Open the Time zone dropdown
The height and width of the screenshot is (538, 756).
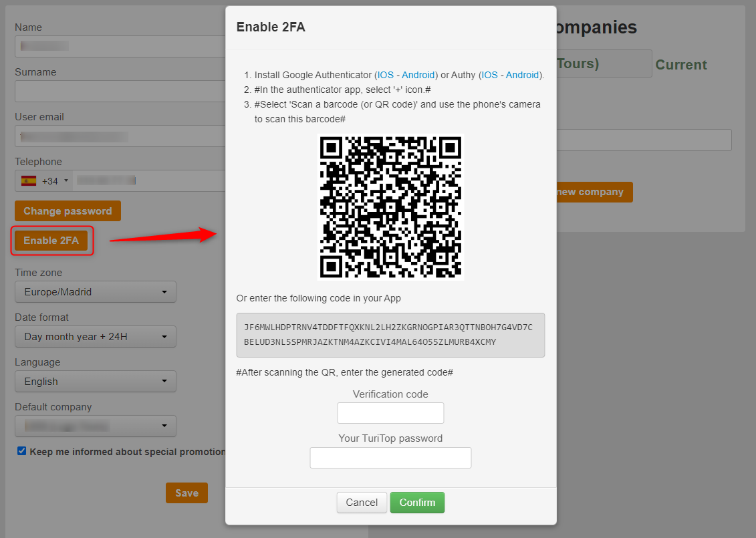96,292
